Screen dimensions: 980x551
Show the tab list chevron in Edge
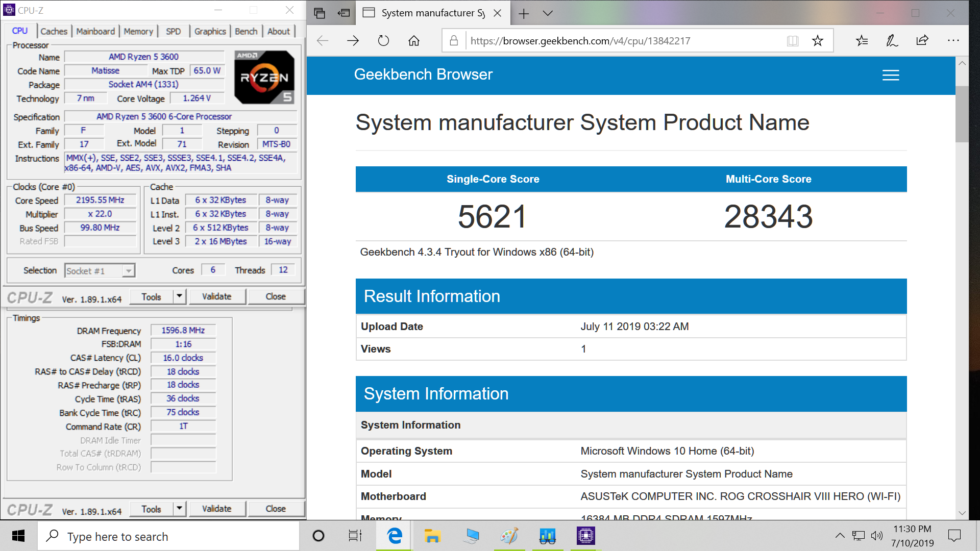(x=548, y=13)
